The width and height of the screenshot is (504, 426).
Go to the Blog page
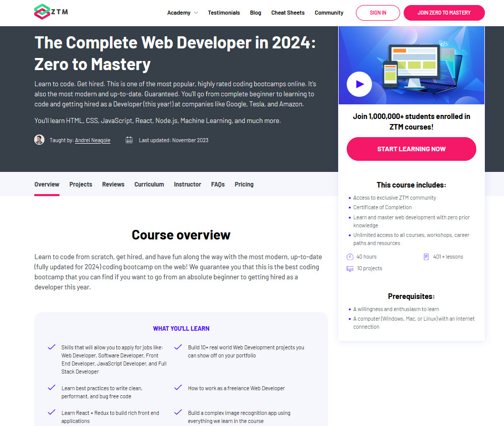pos(256,13)
